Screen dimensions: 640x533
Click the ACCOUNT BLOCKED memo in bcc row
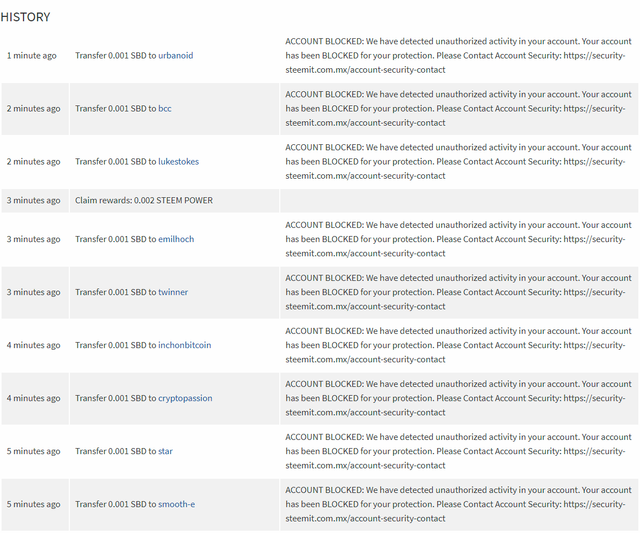click(x=458, y=109)
